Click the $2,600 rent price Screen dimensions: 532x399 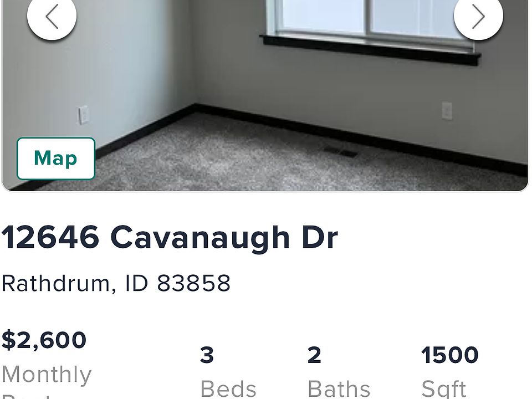click(44, 340)
